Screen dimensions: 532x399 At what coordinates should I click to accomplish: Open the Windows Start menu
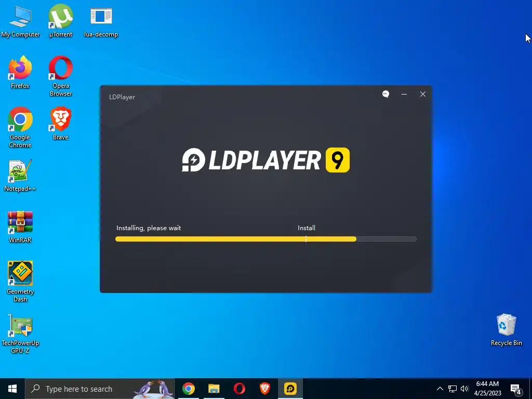point(12,389)
